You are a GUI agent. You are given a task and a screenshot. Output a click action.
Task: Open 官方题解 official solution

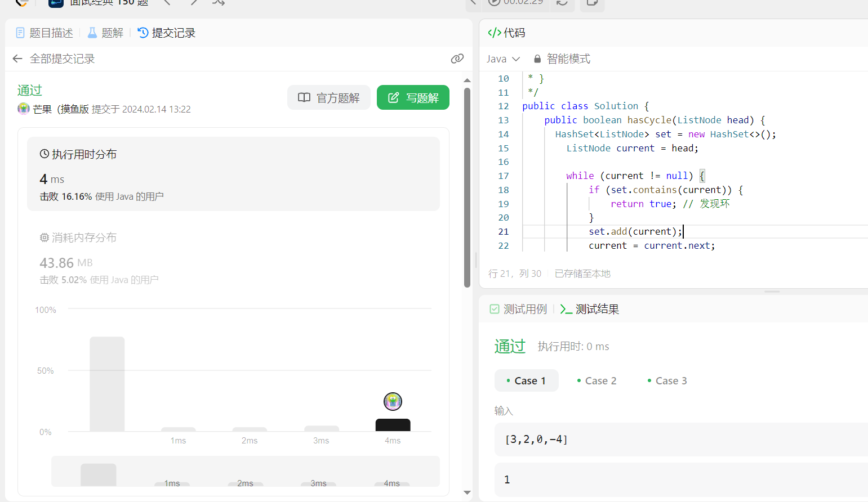point(329,97)
